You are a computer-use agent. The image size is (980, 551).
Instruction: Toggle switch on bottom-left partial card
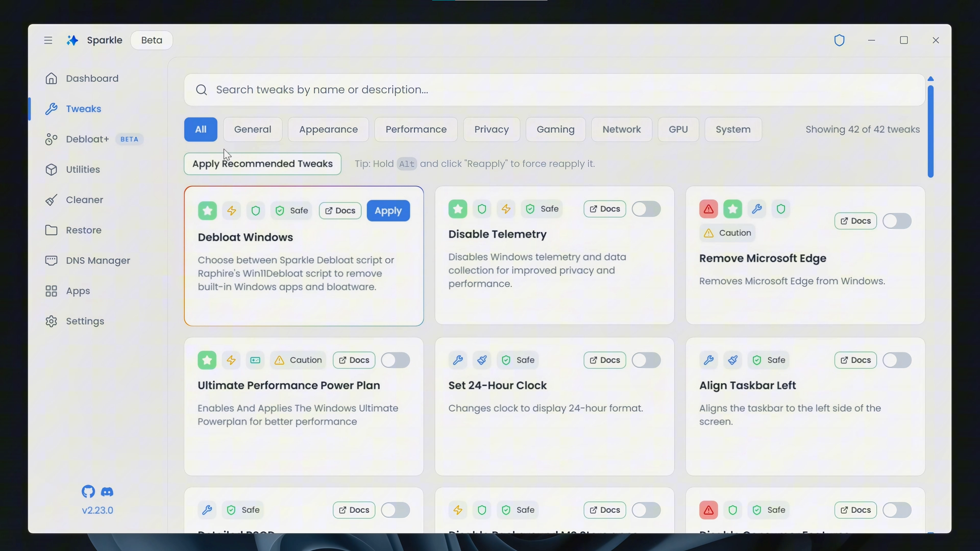click(395, 510)
